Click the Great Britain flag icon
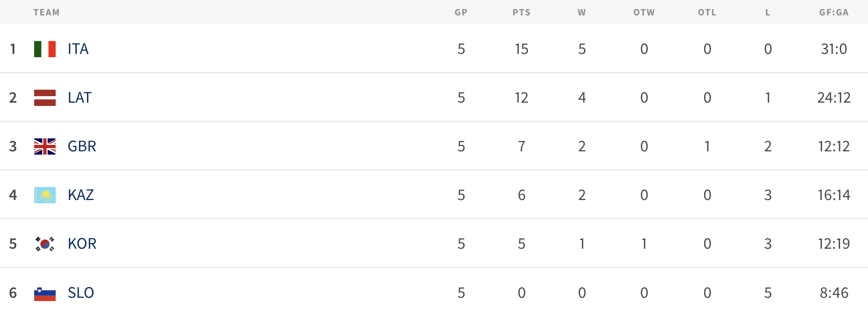This screenshot has height=310, width=868. click(45, 146)
